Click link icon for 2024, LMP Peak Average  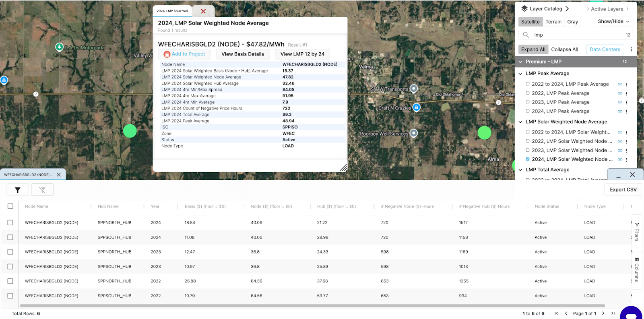(x=620, y=111)
